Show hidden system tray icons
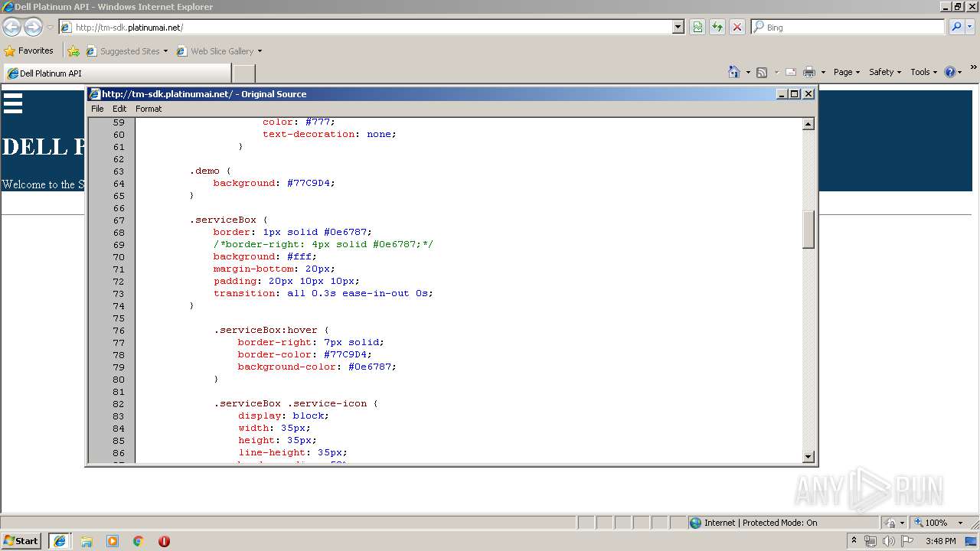 point(854,541)
